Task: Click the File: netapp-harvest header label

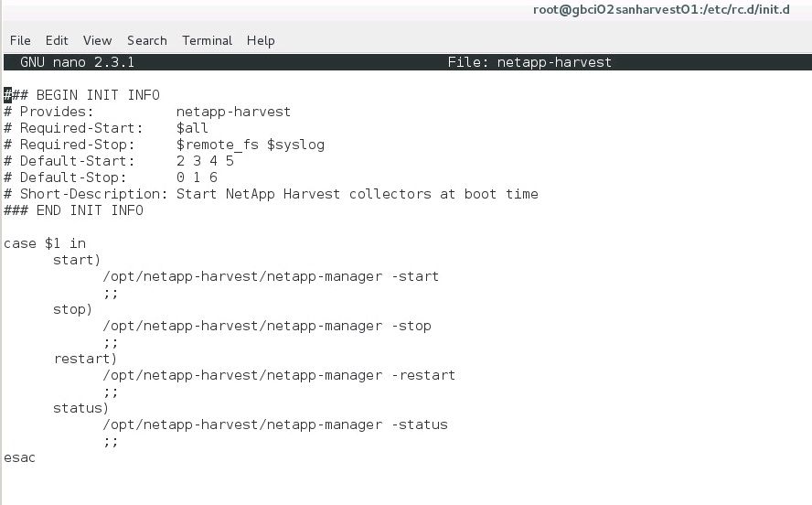Action: pos(529,62)
